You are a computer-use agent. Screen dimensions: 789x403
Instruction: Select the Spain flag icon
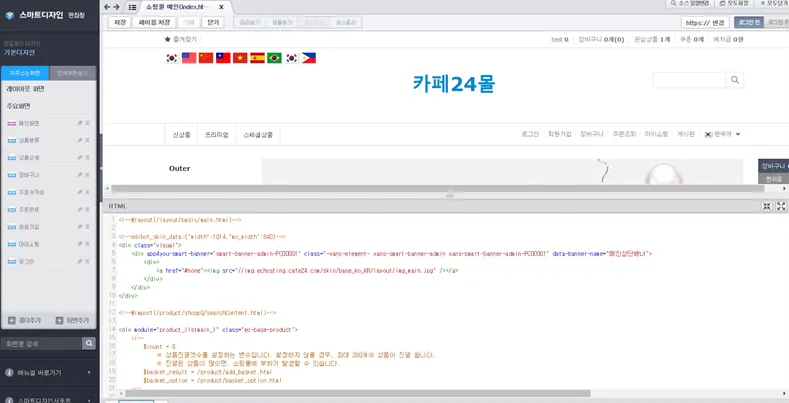click(258, 58)
